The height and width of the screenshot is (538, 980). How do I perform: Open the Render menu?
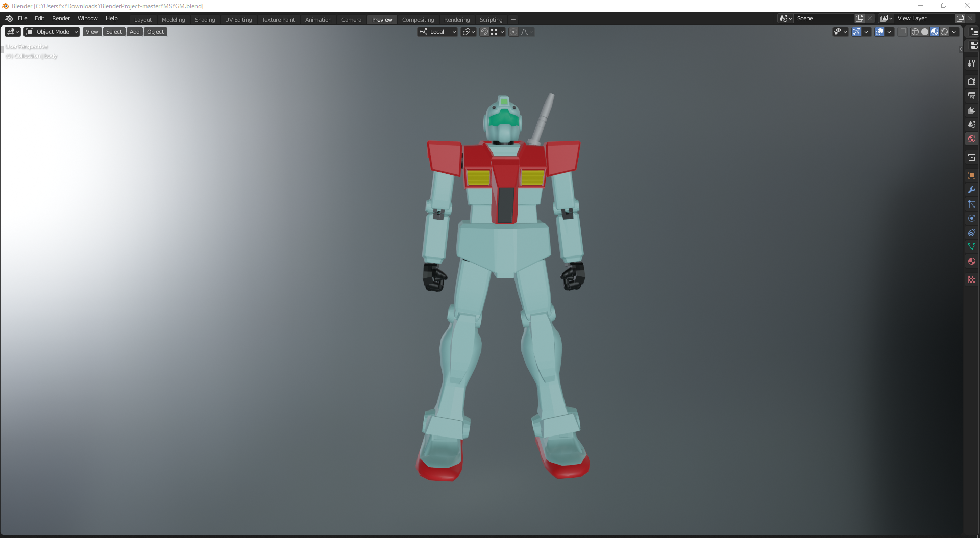[61, 18]
